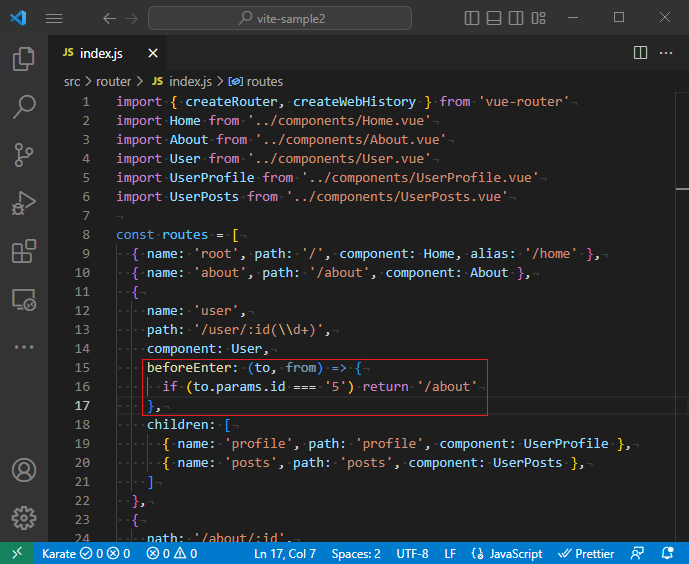Change file encoding UTF-8
Screen dimensions: 689x564
coord(412,554)
